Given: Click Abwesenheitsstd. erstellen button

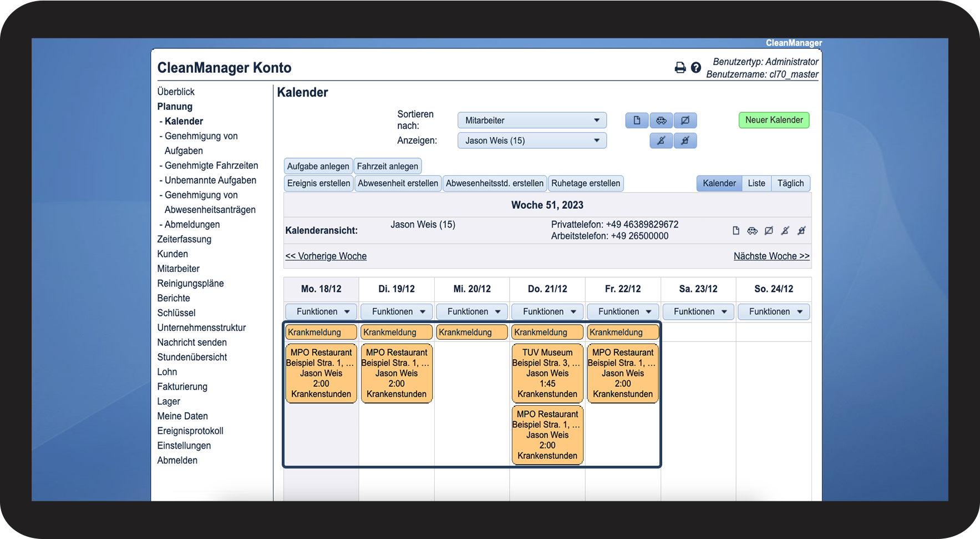Looking at the screenshot, I should [495, 183].
